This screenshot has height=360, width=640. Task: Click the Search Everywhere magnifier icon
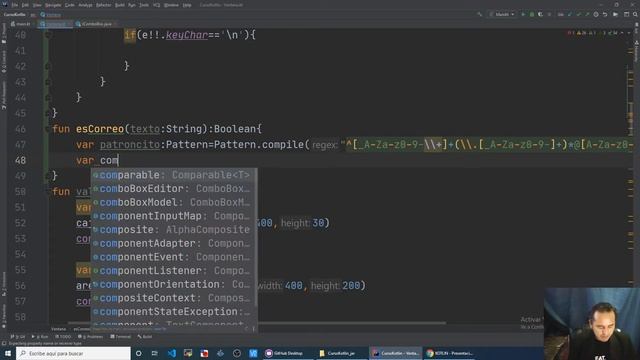(x=636, y=14)
